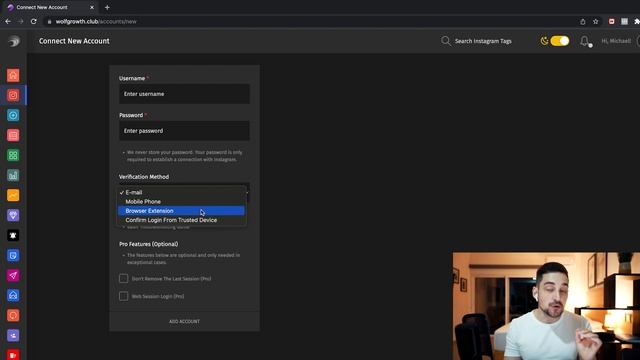Click the Pro Features (Optional) heading
The width and height of the screenshot is (640, 360).
coord(149,244)
